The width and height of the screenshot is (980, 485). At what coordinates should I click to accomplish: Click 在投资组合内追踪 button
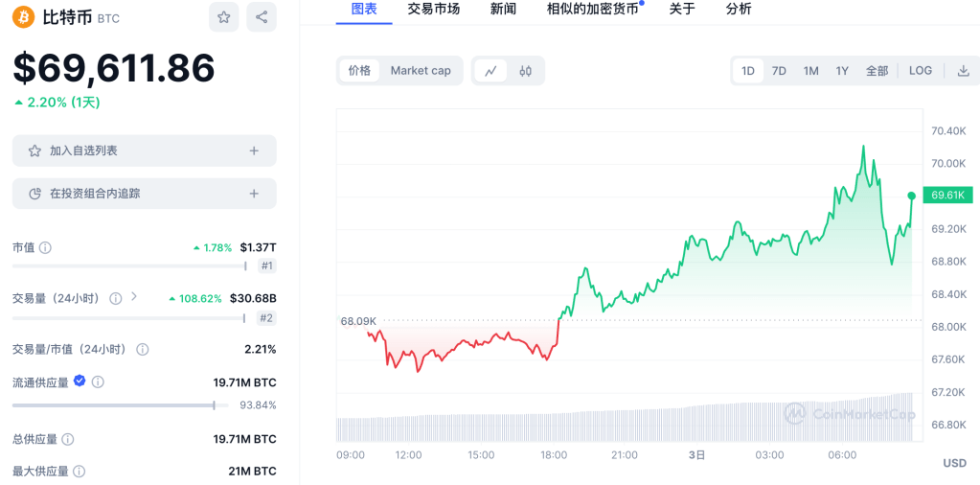point(145,194)
